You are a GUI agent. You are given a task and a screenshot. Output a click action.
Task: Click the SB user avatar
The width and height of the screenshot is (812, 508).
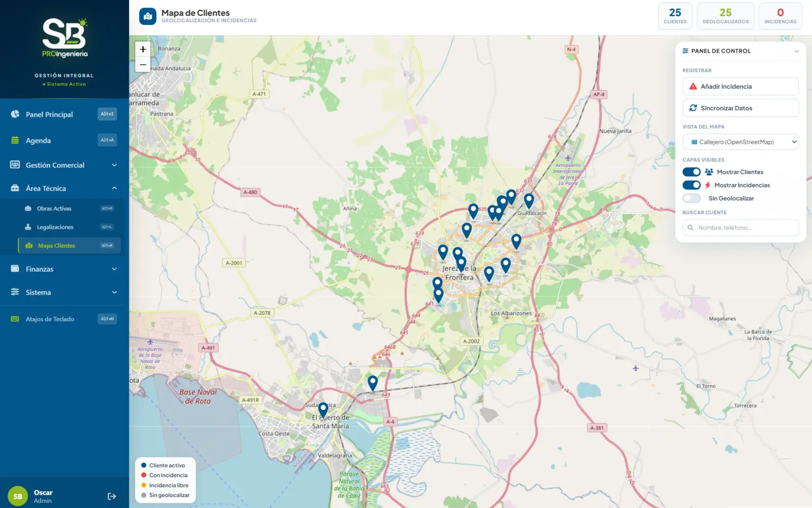click(18, 496)
